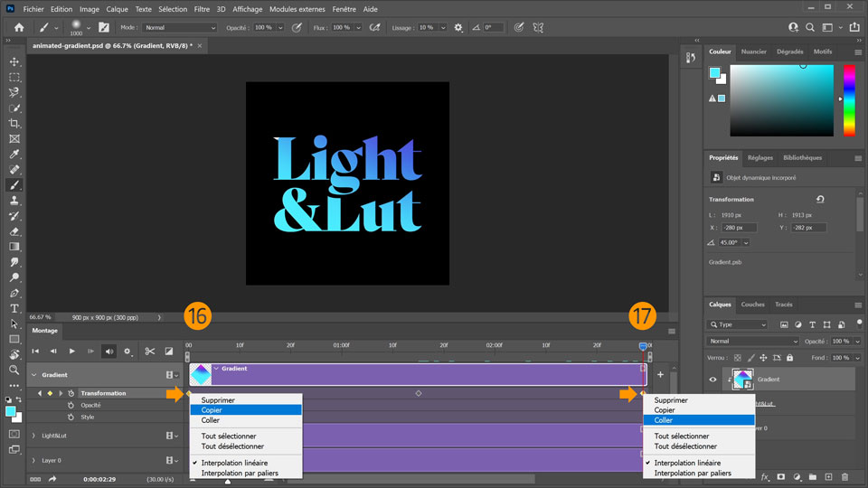Screen dimensions: 868x488
Task: Open the Filtre menu
Action: (x=201, y=9)
